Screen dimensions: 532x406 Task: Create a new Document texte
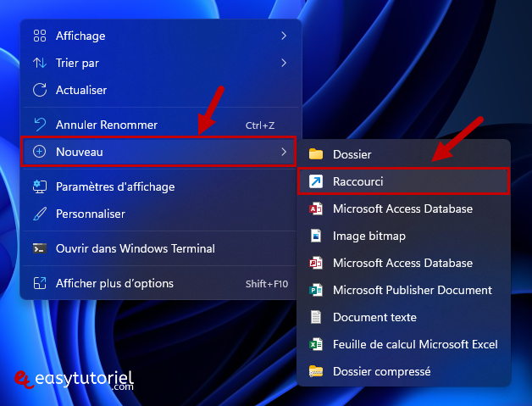point(404,317)
